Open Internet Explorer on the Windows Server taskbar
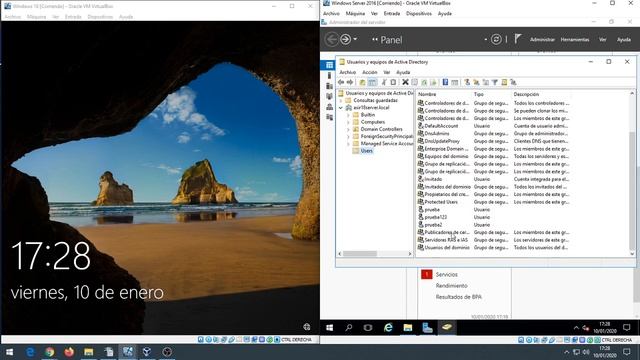 (x=388, y=327)
